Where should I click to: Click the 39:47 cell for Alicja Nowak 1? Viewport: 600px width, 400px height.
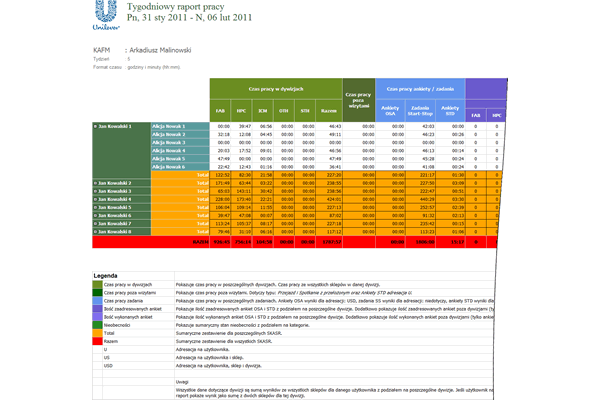click(241, 126)
